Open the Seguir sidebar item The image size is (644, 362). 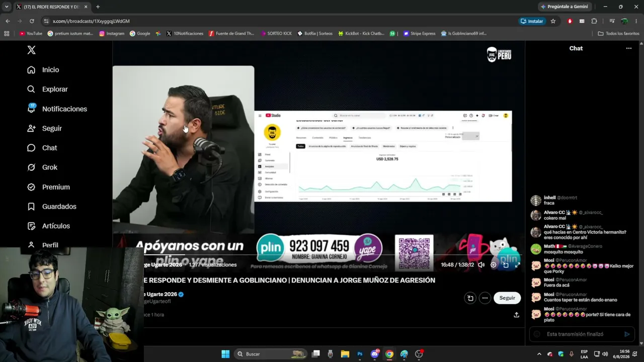point(44,128)
